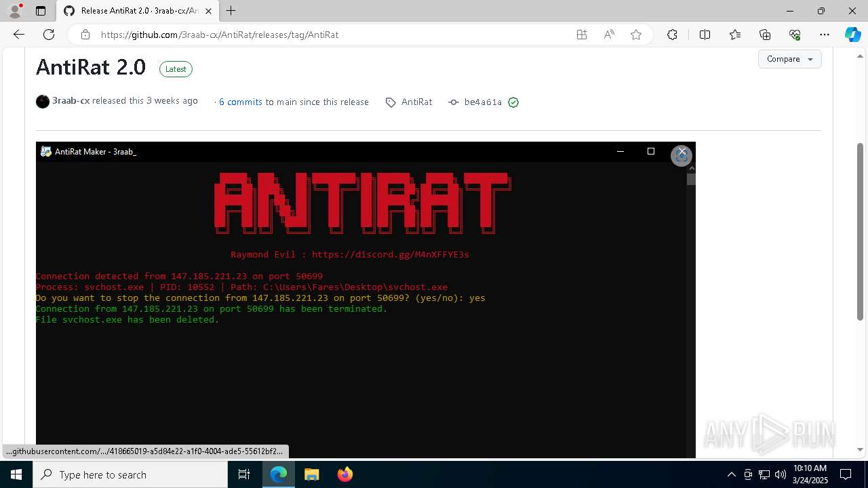The image size is (868, 488).
Task: Open the 6 commits link
Action: pyautogui.click(x=241, y=102)
